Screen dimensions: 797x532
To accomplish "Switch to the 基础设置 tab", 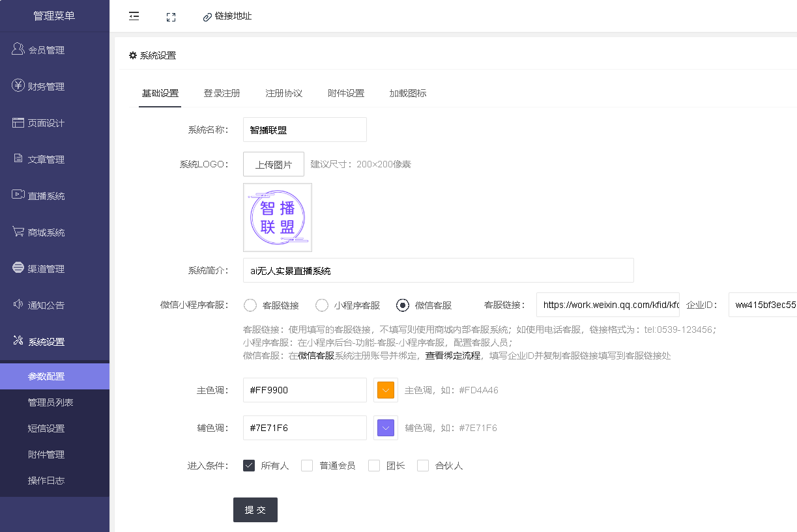I will point(160,93).
